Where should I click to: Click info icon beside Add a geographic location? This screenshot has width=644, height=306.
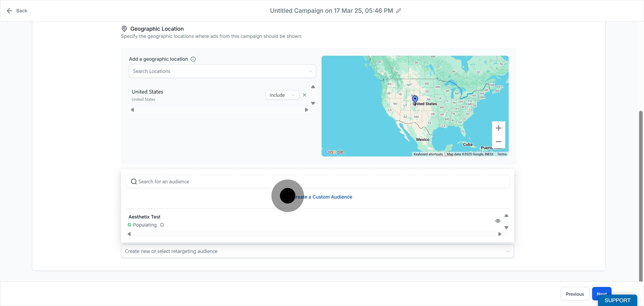point(193,59)
